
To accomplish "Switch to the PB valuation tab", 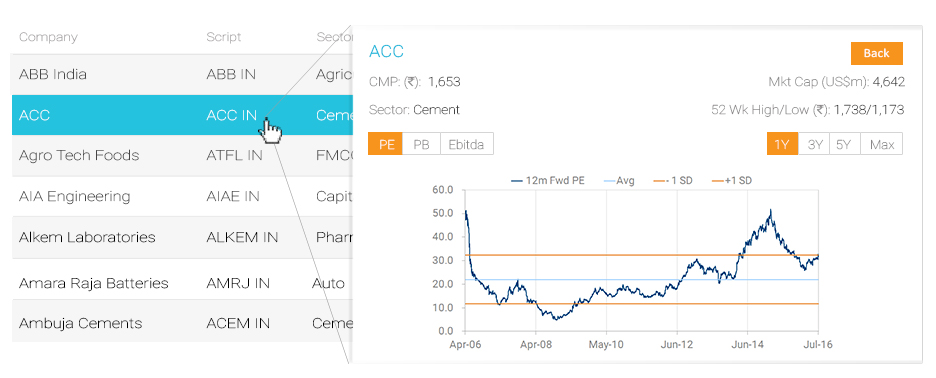I will (x=421, y=144).
